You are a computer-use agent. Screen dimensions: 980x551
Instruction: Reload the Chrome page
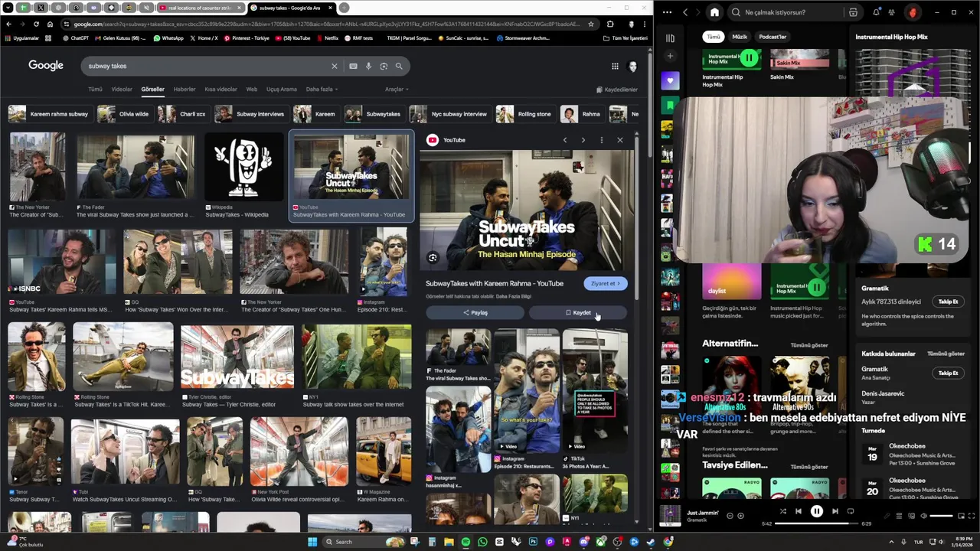(36, 24)
